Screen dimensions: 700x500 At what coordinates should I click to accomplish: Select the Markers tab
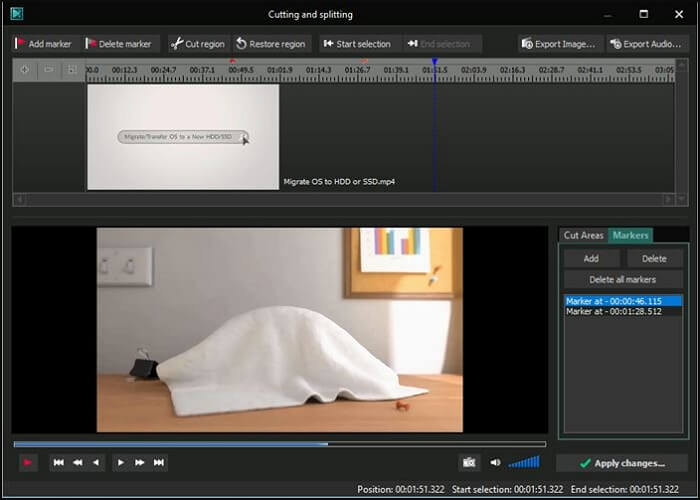tap(631, 235)
